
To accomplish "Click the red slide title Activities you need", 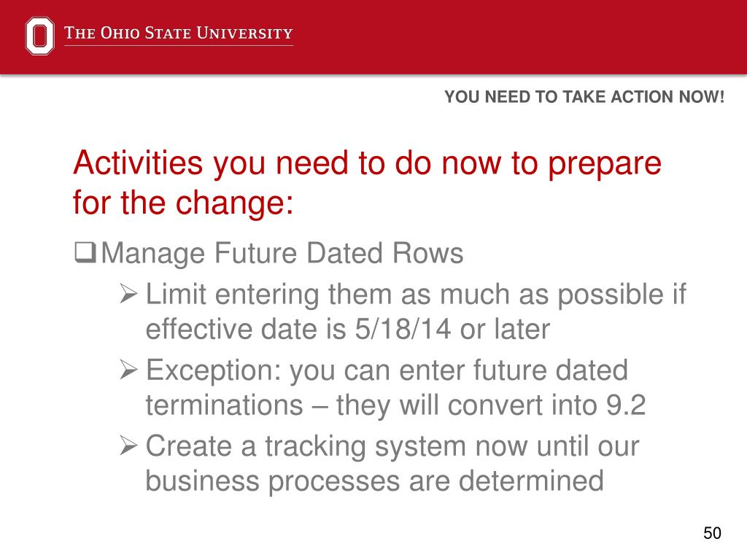I will (368, 182).
